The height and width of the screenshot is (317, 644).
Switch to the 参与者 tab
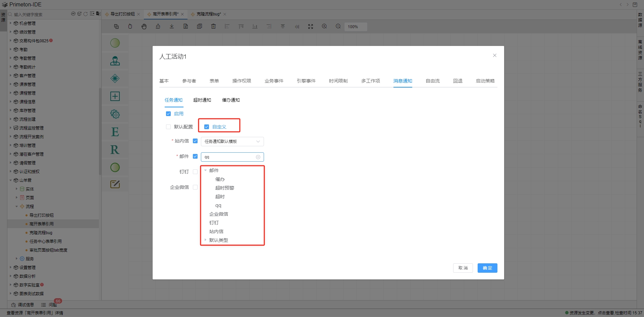(189, 81)
